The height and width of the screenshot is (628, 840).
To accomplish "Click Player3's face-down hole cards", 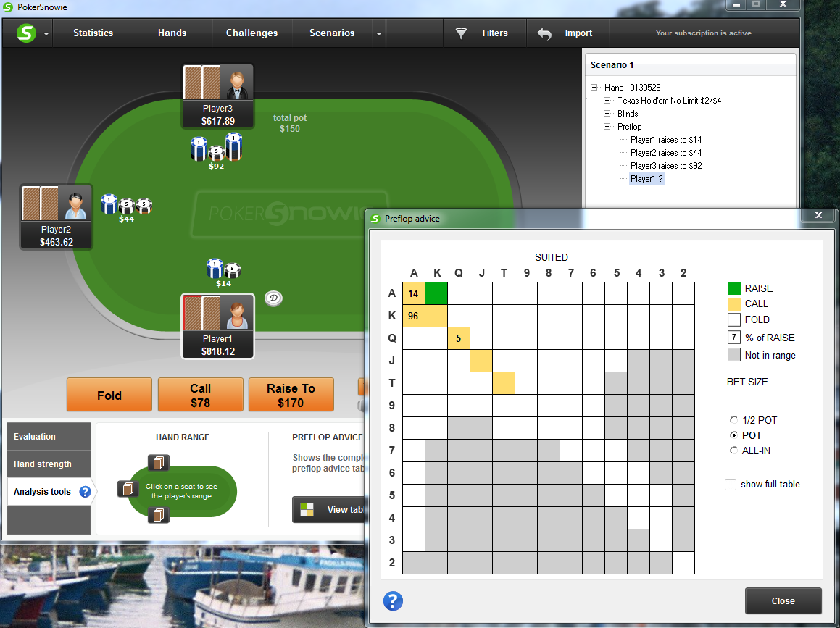I will click(x=202, y=83).
